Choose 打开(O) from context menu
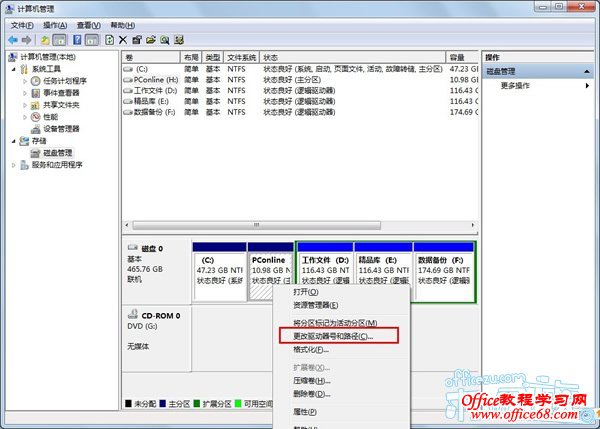The width and height of the screenshot is (600, 429). [341, 292]
